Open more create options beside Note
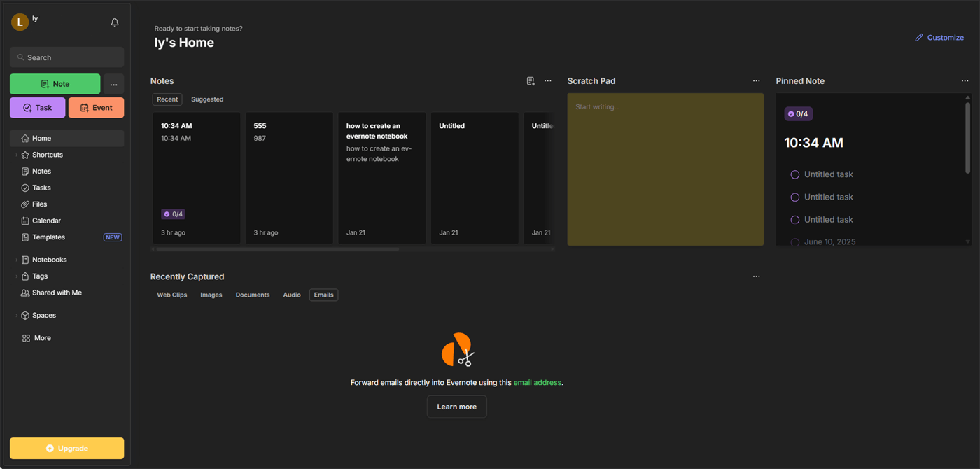The height and width of the screenshot is (469, 980). 113,85
